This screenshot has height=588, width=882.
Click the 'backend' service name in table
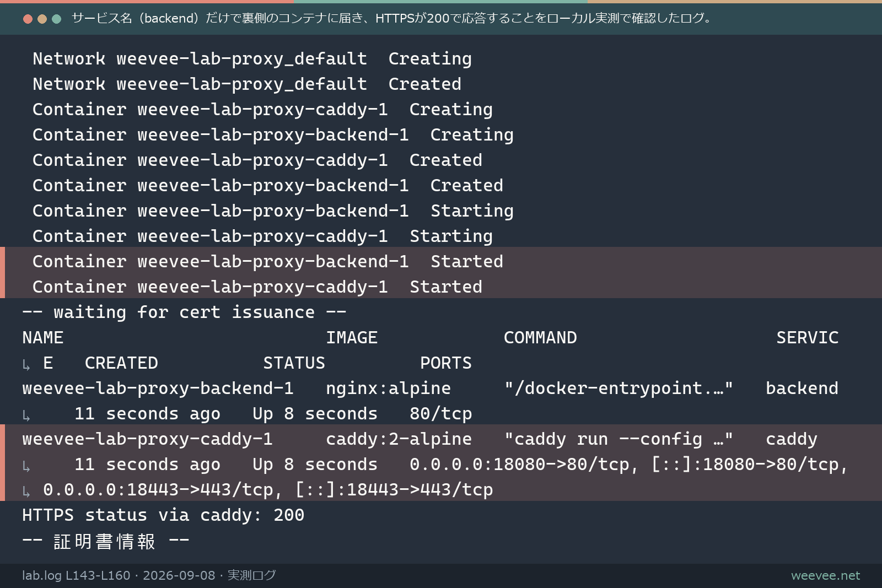click(x=802, y=388)
